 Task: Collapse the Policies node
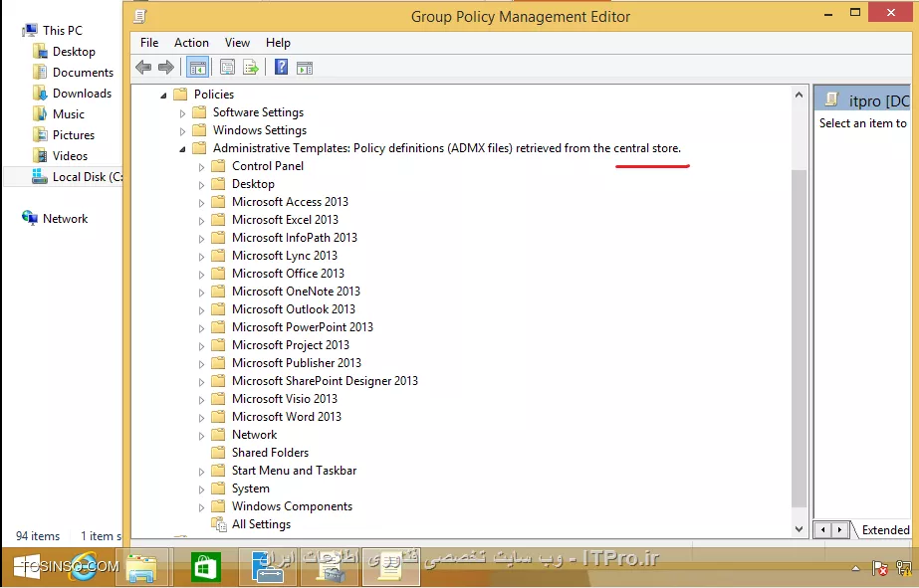(163, 95)
